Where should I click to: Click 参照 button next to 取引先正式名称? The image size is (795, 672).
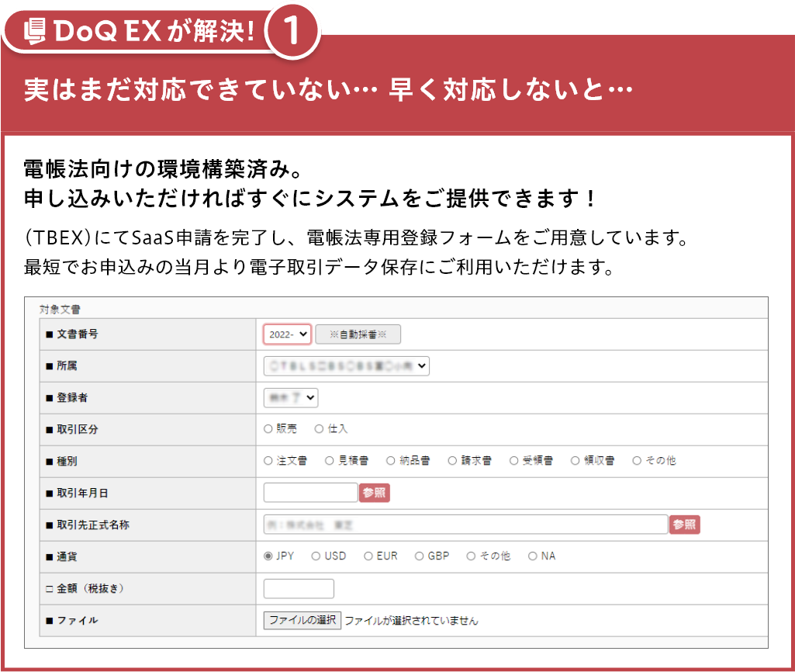tap(684, 525)
